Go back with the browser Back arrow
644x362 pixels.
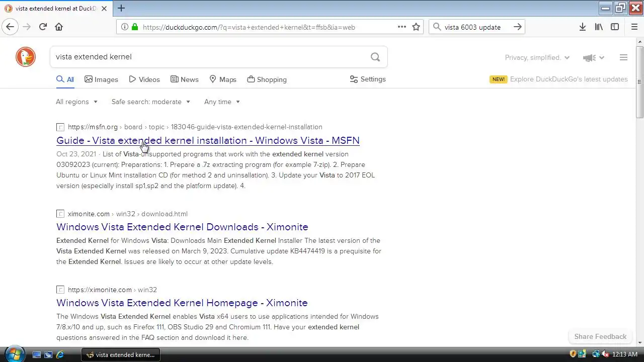point(10,27)
